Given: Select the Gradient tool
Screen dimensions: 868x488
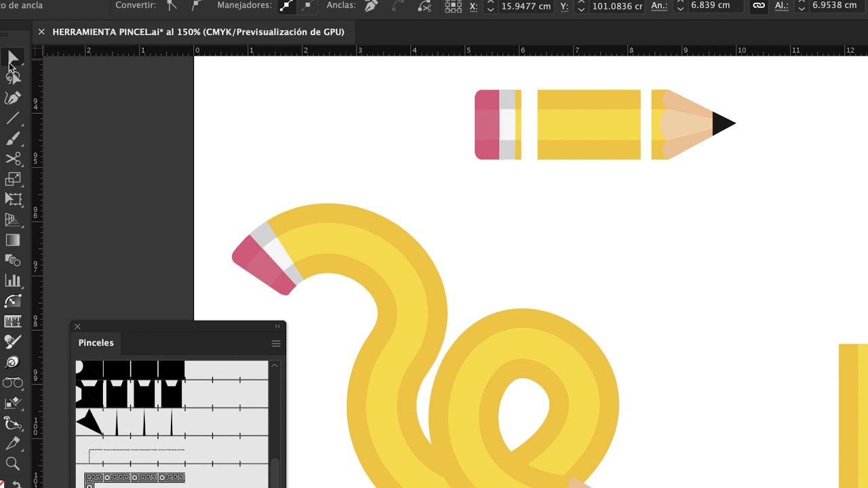Looking at the screenshot, I should (x=12, y=240).
